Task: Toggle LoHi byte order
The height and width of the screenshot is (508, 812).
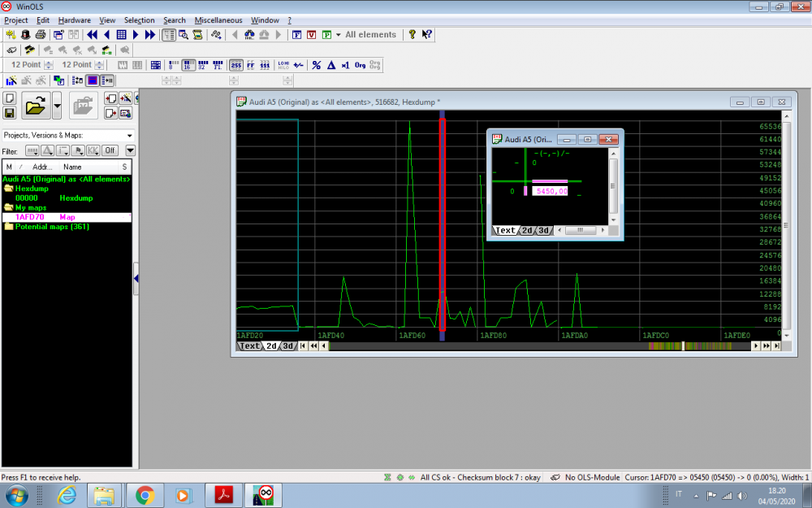Action: pyautogui.click(x=283, y=65)
